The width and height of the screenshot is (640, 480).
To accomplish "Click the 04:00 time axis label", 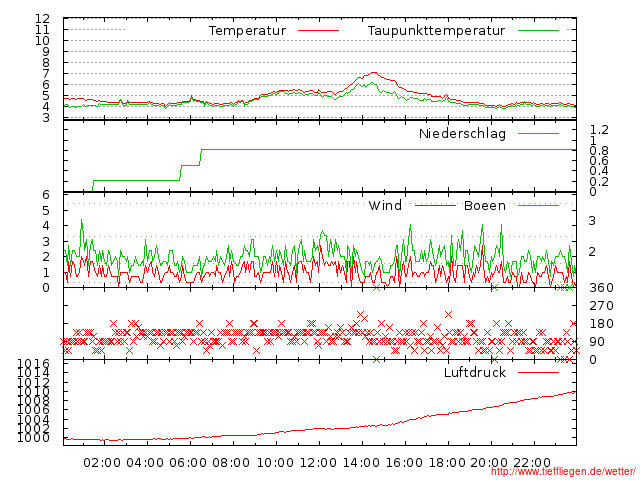I will [145, 463].
